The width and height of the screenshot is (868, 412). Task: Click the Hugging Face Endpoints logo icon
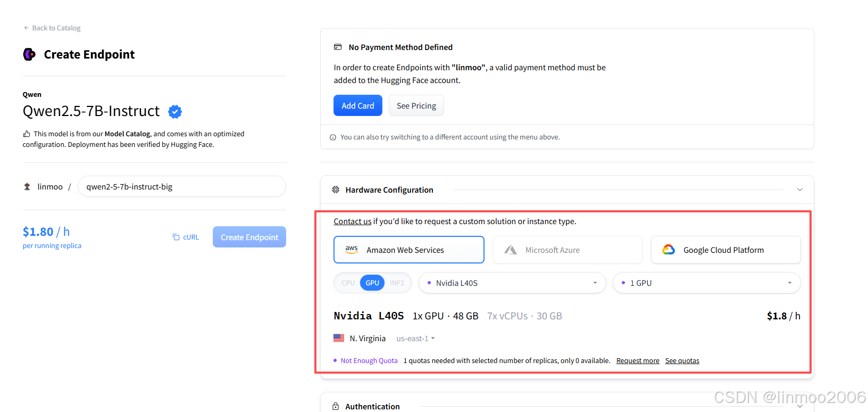coord(29,54)
